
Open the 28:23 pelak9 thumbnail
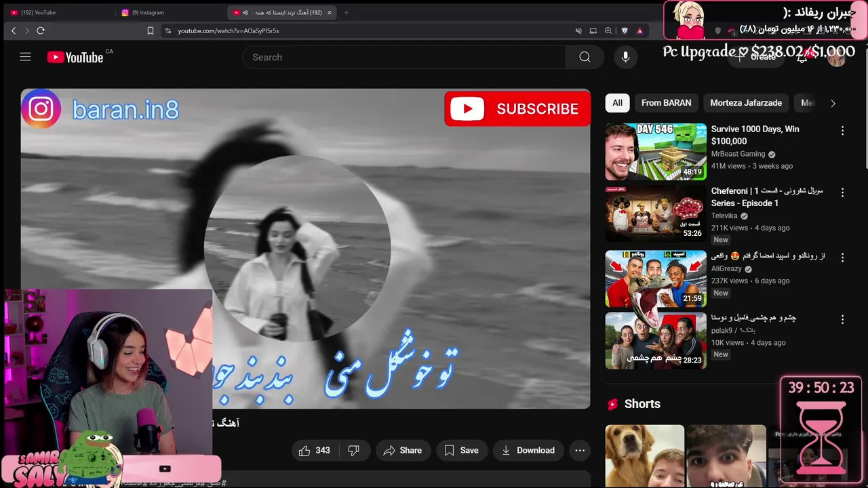(656, 340)
